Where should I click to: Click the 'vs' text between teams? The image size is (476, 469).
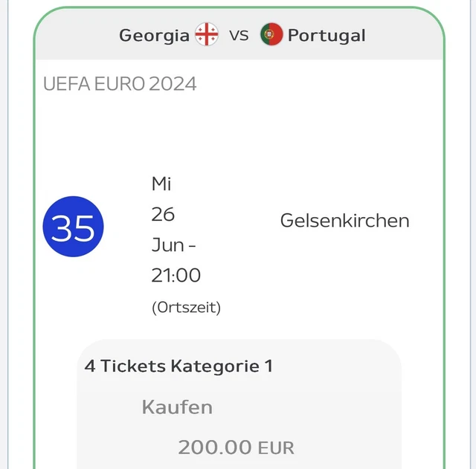tap(239, 35)
